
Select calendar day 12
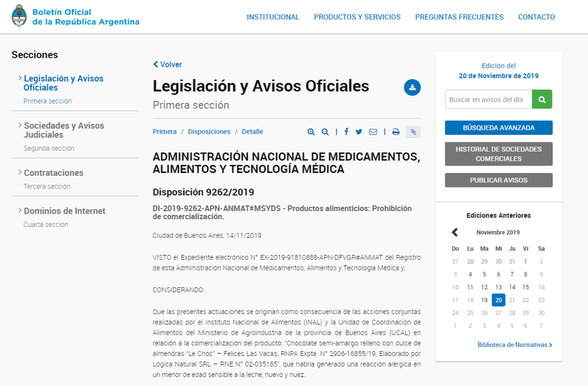[484, 287]
